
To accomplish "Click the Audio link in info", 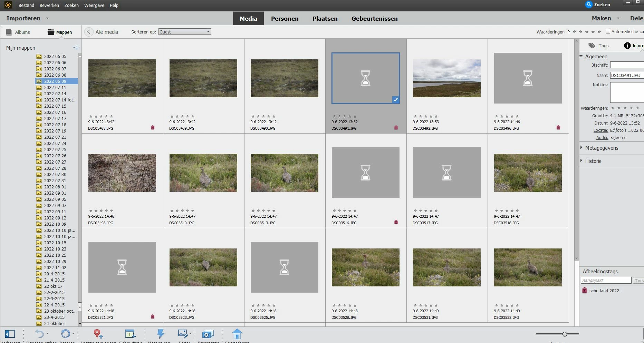I will (x=602, y=138).
